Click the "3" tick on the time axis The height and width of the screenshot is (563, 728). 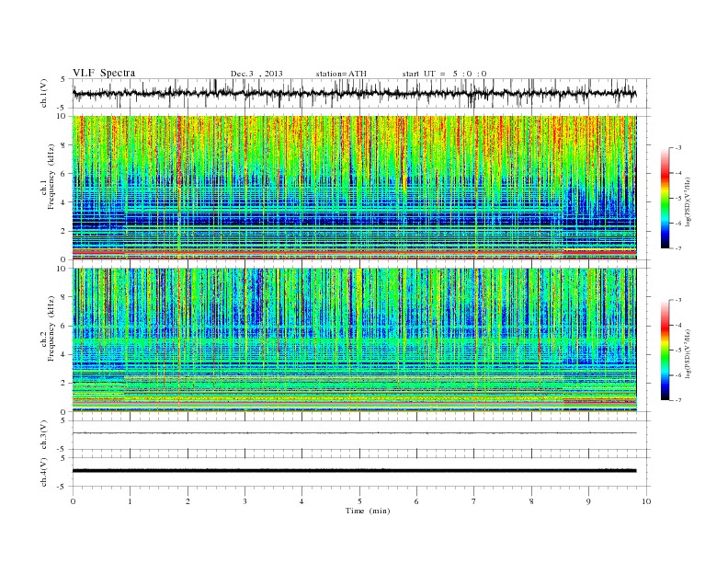(x=245, y=501)
